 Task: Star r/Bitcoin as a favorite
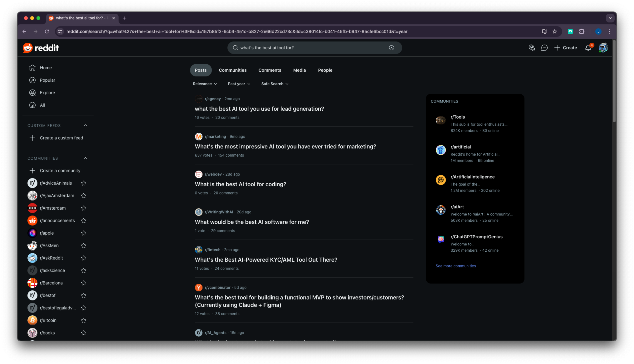coord(83,320)
